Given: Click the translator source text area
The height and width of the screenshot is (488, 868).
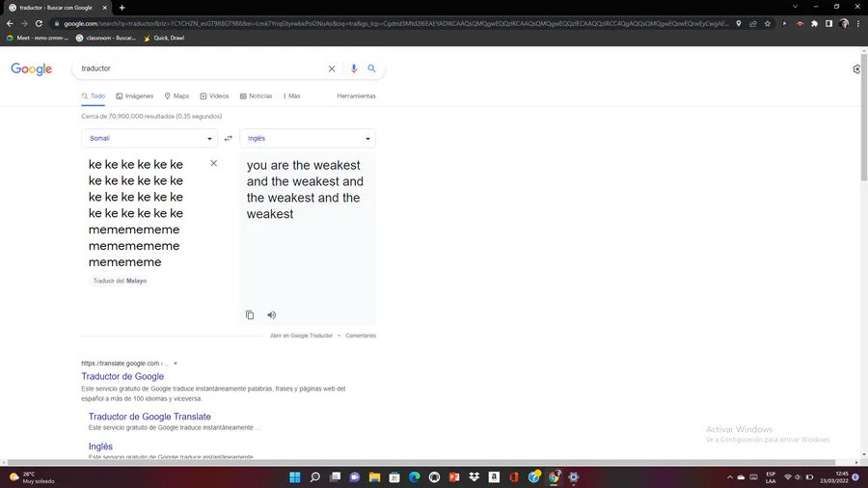Looking at the screenshot, I should click(x=147, y=213).
